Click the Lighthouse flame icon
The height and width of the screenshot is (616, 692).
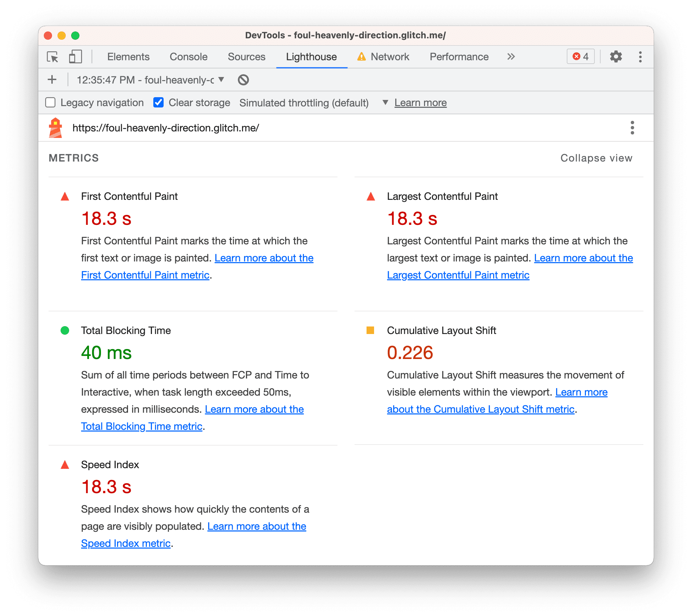pyautogui.click(x=53, y=128)
